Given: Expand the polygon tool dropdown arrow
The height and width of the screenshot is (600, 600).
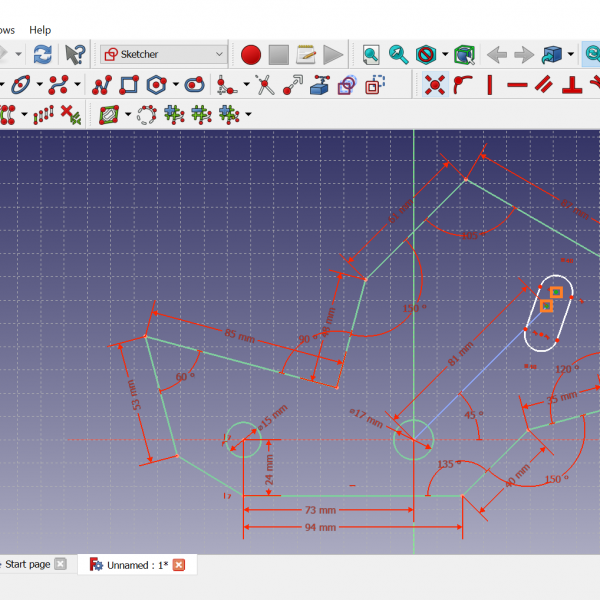Looking at the screenshot, I should pyautogui.click(x=175, y=85).
